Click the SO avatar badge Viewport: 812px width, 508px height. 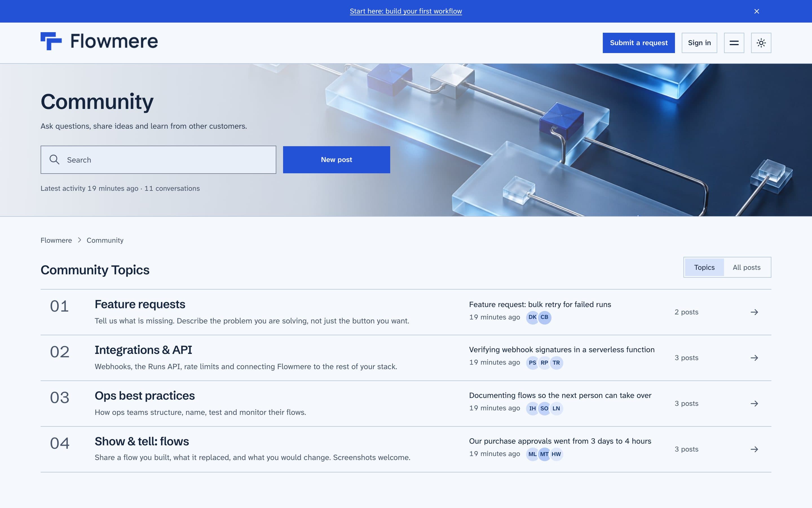tap(544, 409)
